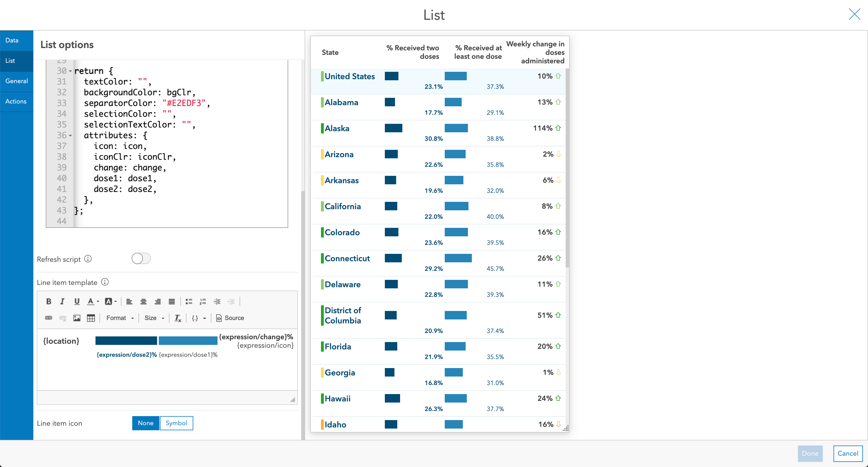Click the Bold formatting icon
The width and height of the screenshot is (868, 467).
[49, 301]
